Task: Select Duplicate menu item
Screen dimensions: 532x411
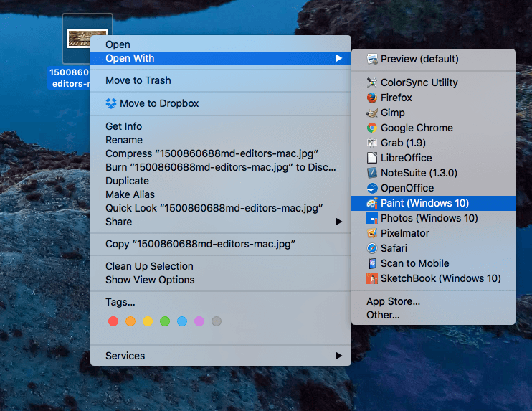Action: [x=221, y=181]
